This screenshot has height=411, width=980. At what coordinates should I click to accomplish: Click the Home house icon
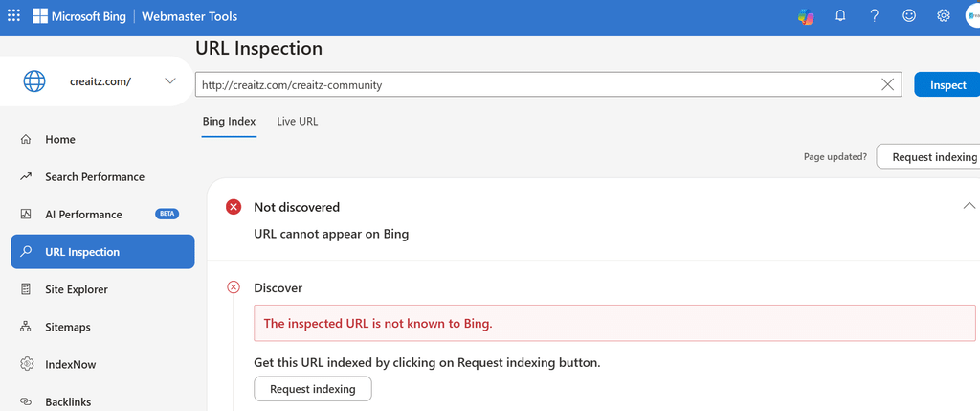pos(26,139)
